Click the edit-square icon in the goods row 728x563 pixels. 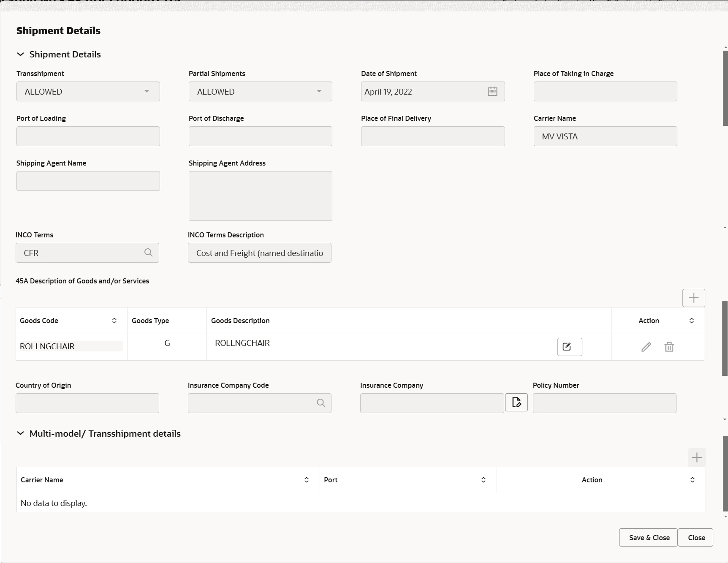coord(569,346)
